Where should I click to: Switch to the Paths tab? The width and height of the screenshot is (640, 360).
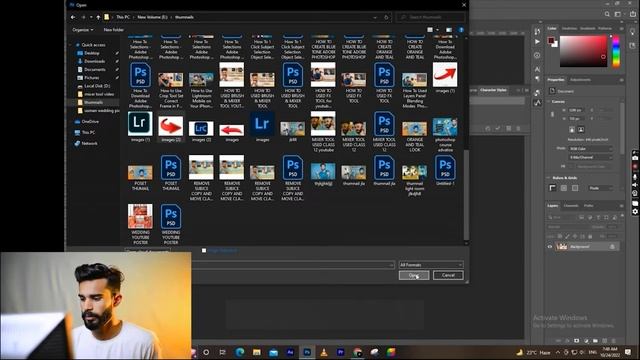click(x=589, y=206)
